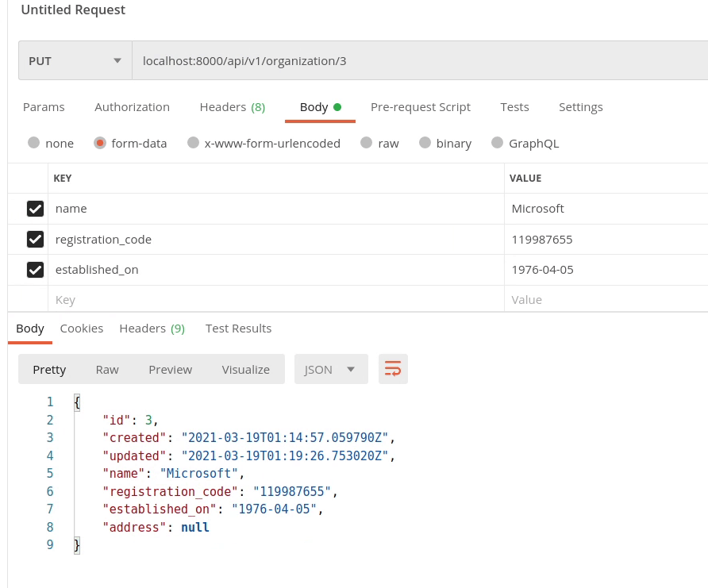The width and height of the screenshot is (708, 588).
Task: Toggle the established_on row checkbox
Action: pos(35,270)
